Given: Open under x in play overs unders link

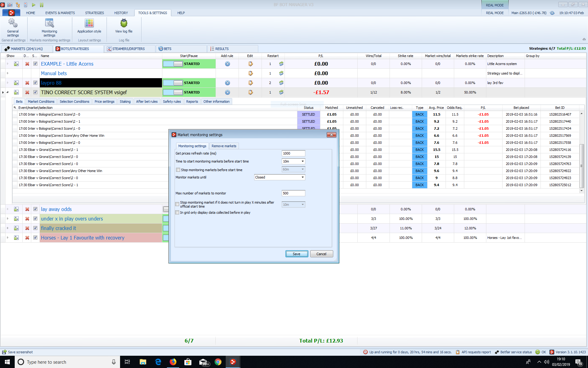Looking at the screenshot, I should [72, 219].
